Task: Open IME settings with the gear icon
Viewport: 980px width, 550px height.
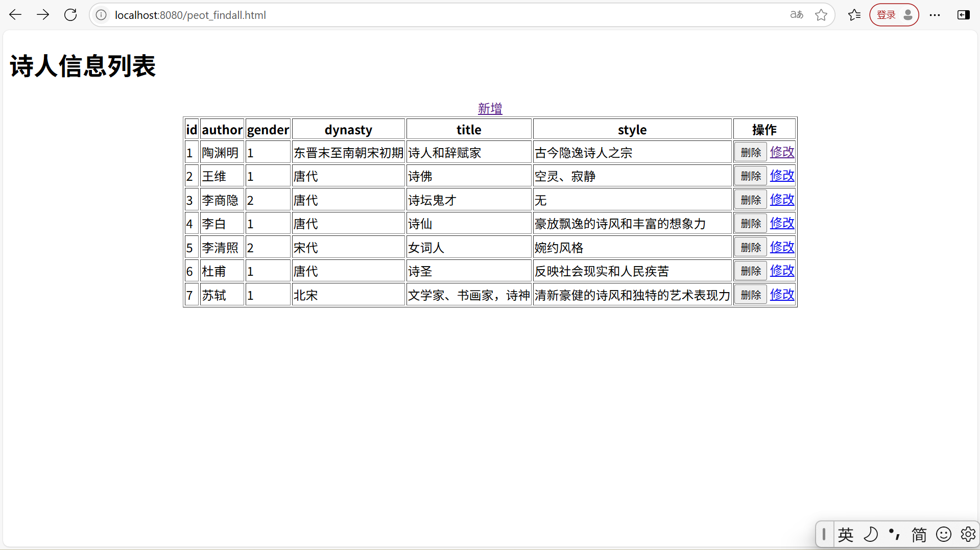Action: pos(968,534)
